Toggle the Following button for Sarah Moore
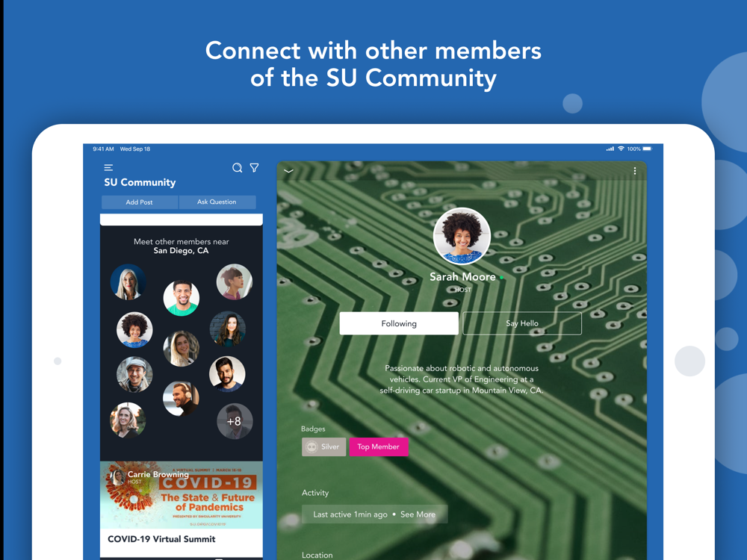The image size is (747, 560). [399, 323]
